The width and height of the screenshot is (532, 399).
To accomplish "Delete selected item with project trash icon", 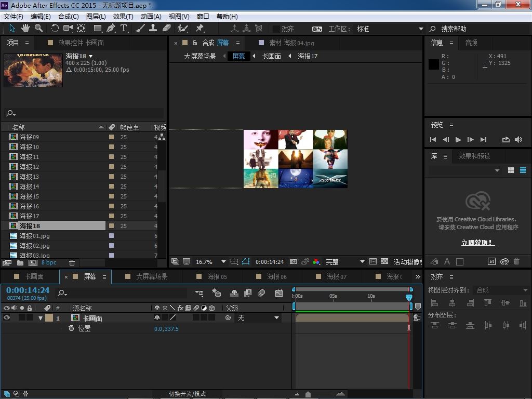I will [72, 263].
